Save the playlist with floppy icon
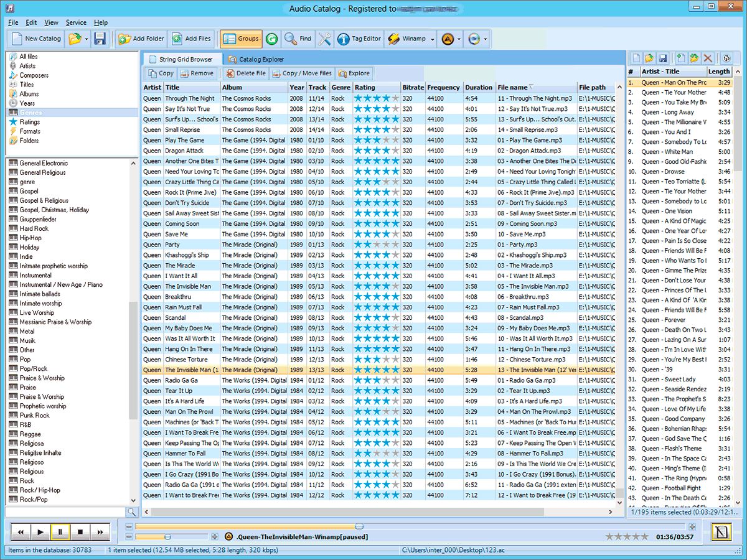The image size is (747, 560). pos(663,58)
